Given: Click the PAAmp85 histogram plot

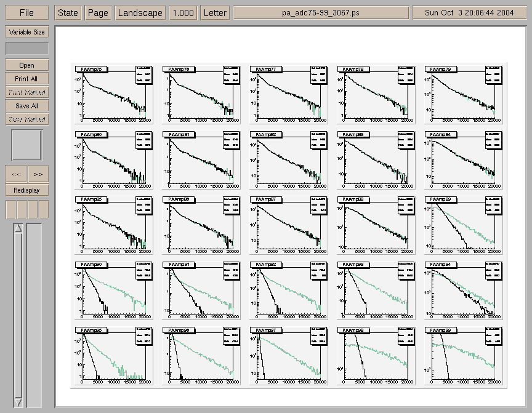Looking at the screenshot, I should point(114,225).
